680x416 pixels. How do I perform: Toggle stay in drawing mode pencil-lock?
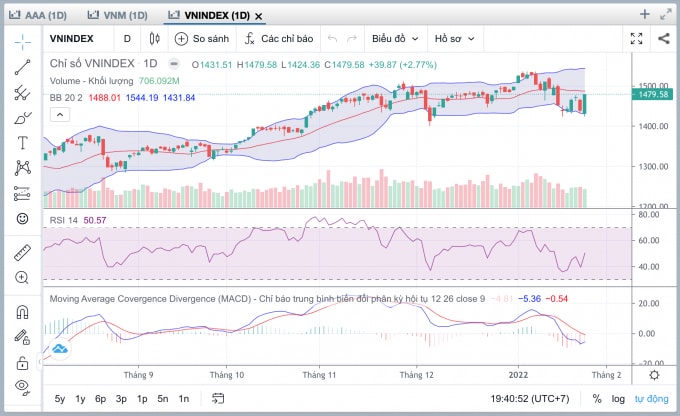23,337
